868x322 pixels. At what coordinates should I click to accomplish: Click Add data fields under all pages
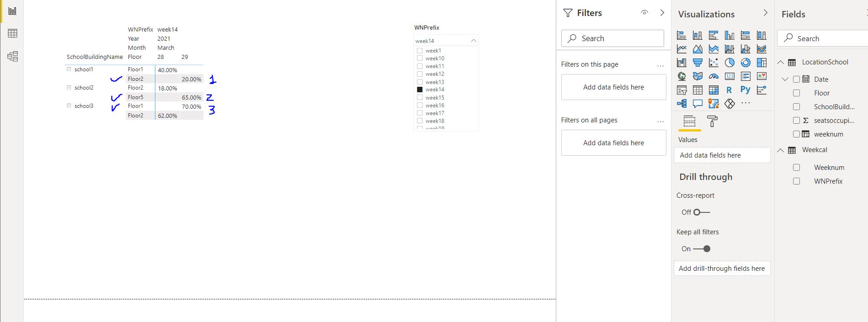coord(614,143)
